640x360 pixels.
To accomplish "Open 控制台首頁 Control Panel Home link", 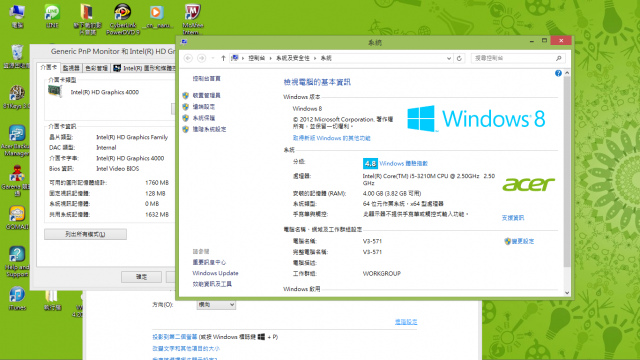I will (x=207, y=78).
